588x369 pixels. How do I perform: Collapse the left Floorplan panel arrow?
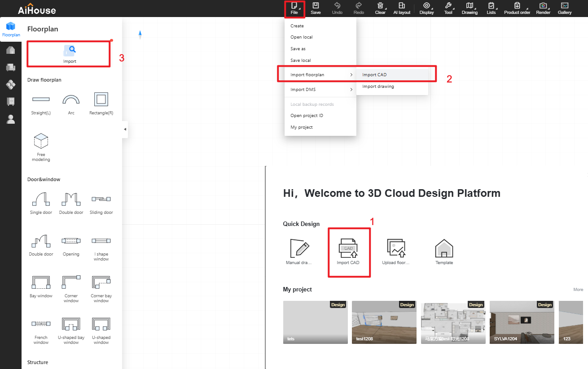[125, 129]
